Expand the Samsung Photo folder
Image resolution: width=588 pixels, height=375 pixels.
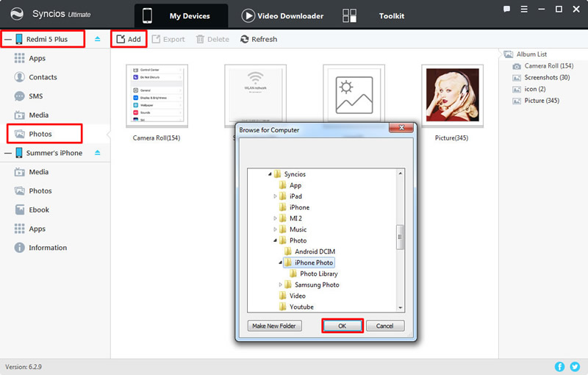pos(280,285)
